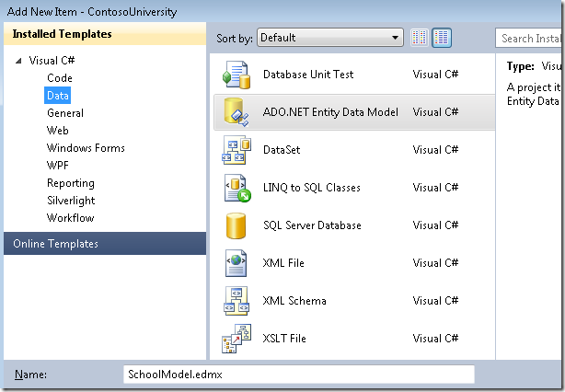Viewport: 565px width, 392px height.
Task: Choose the XML Schema template icon
Action: (x=236, y=301)
